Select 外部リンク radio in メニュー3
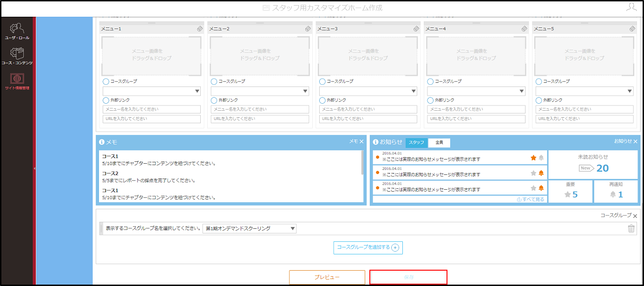 [x=322, y=100]
